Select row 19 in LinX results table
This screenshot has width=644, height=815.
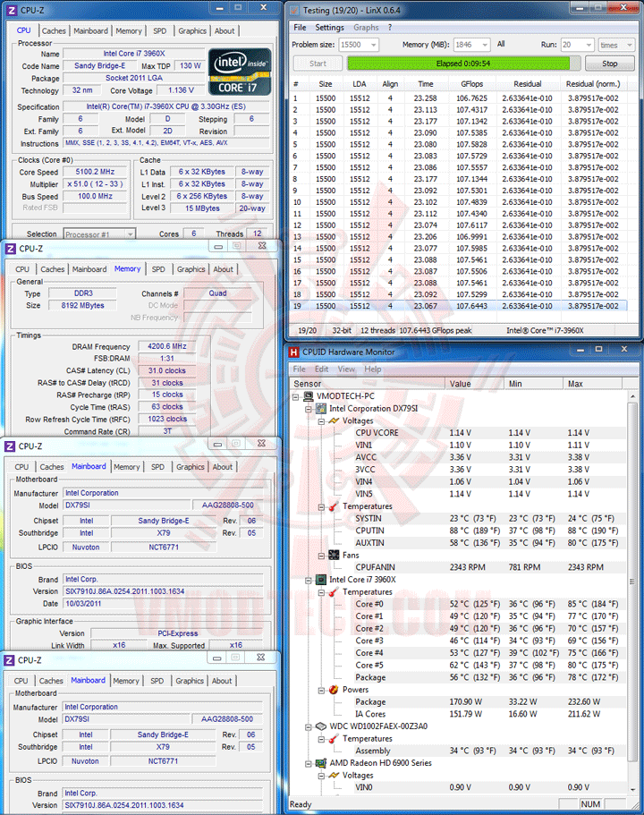tap(458, 306)
